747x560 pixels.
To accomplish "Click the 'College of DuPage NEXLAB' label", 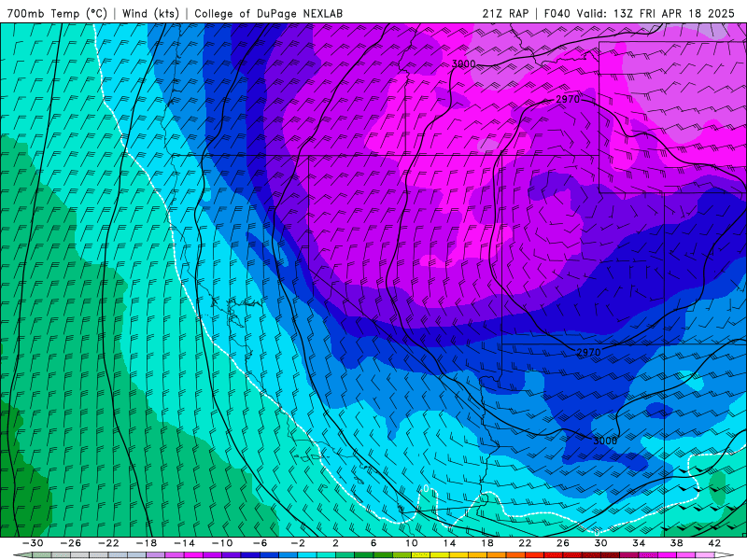I will [x=268, y=14].
